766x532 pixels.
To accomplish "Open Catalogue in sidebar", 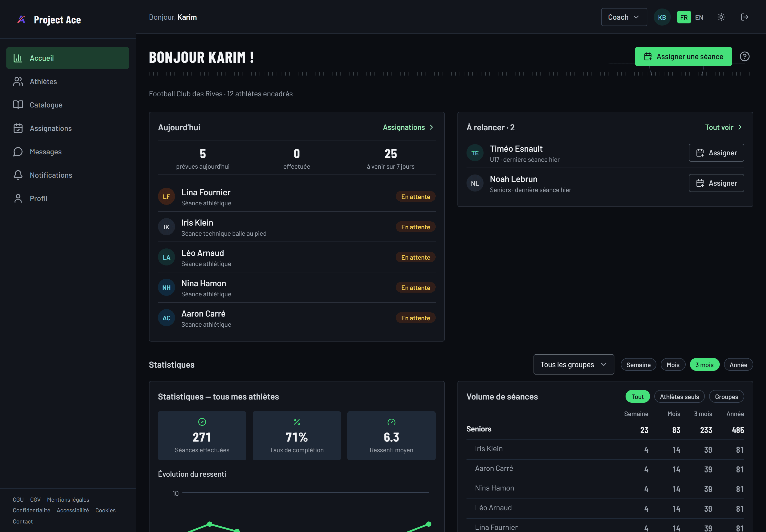I will click(x=68, y=105).
